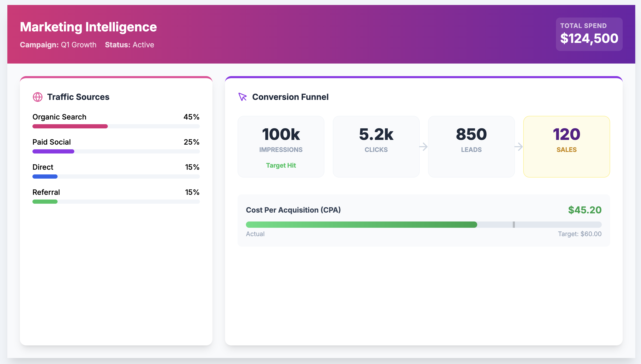Select the 5.2k Clicks funnel card
The width and height of the screenshot is (641, 364).
point(376,146)
